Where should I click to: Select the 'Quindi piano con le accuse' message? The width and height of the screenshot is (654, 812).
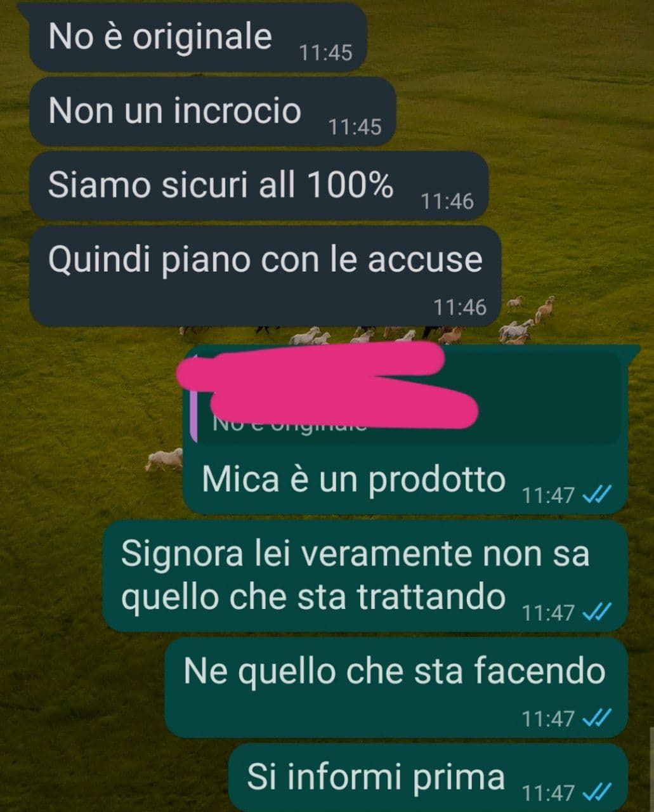pyautogui.click(x=265, y=277)
